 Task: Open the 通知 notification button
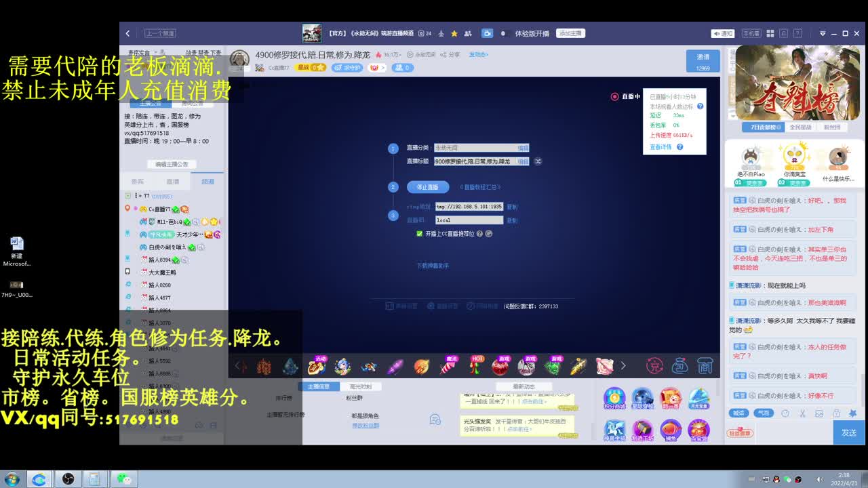pyautogui.click(x=723, y=33)
